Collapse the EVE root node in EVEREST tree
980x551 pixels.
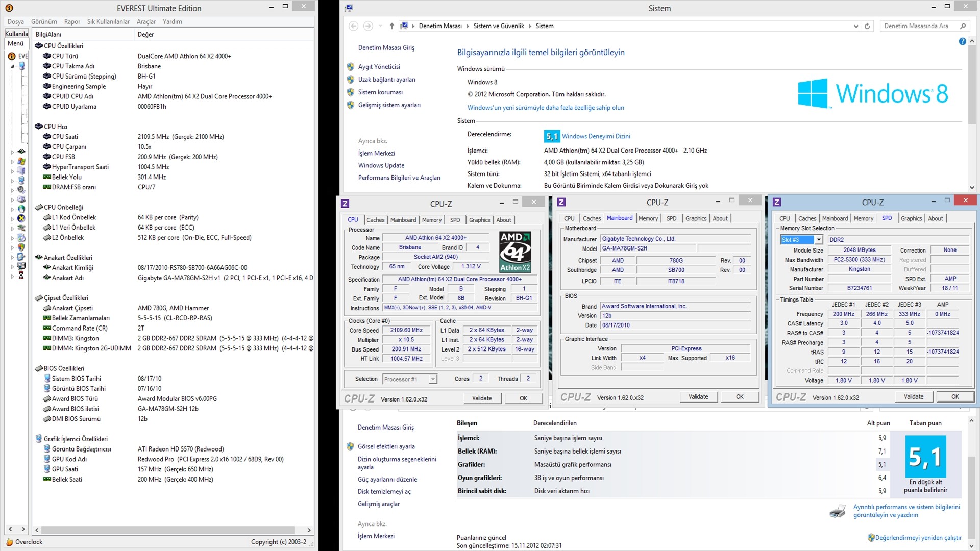(x=12, y=66)
